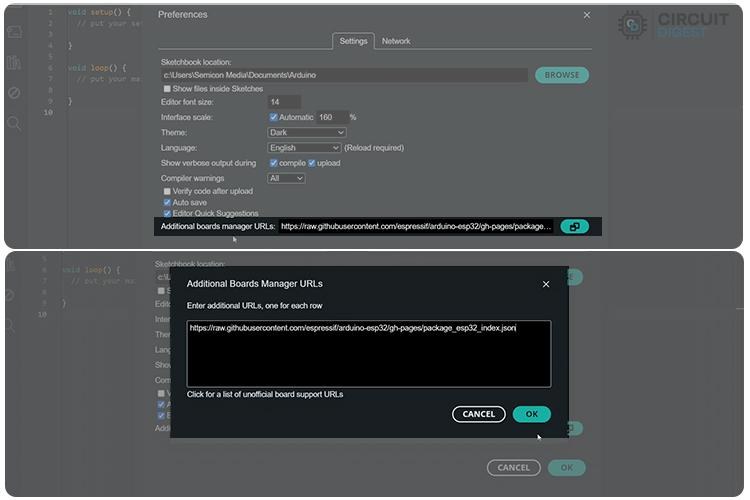Click the '(Reload required)' note beside Language
Screen dimensions: 750x500
click(374, 148)
